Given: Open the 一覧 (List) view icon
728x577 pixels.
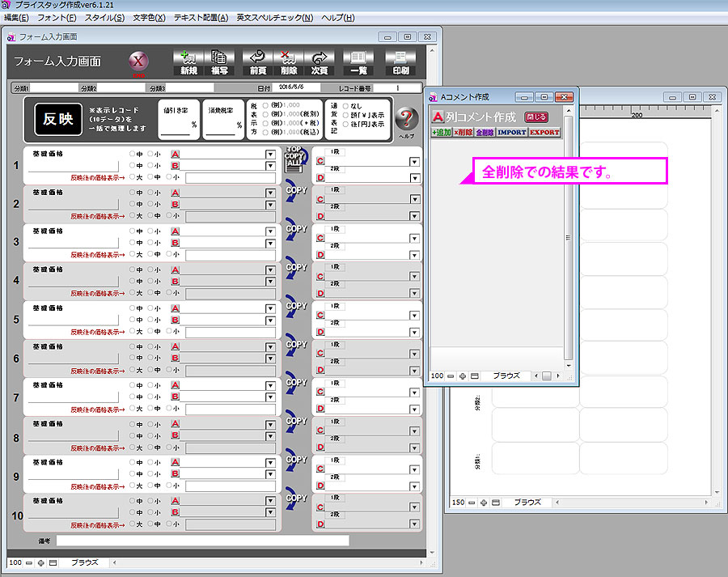Looking at the screenshot, I should click(358, 62).
